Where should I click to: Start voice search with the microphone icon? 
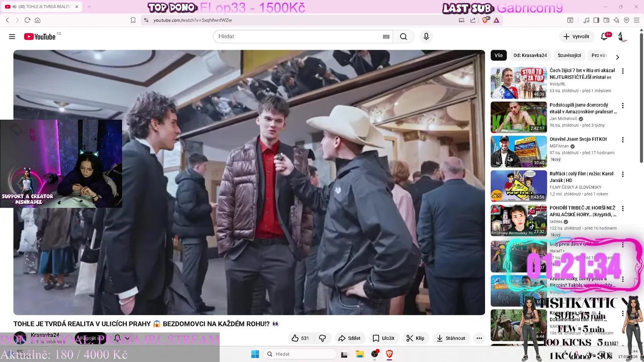coord(426,37)
